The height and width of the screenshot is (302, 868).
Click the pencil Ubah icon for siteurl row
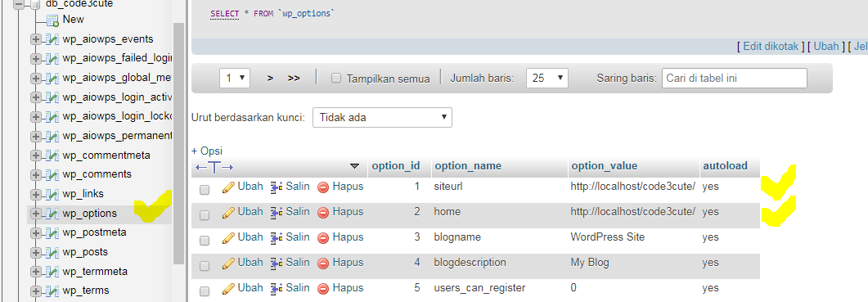pyautogui.click(x=228, y=187)
